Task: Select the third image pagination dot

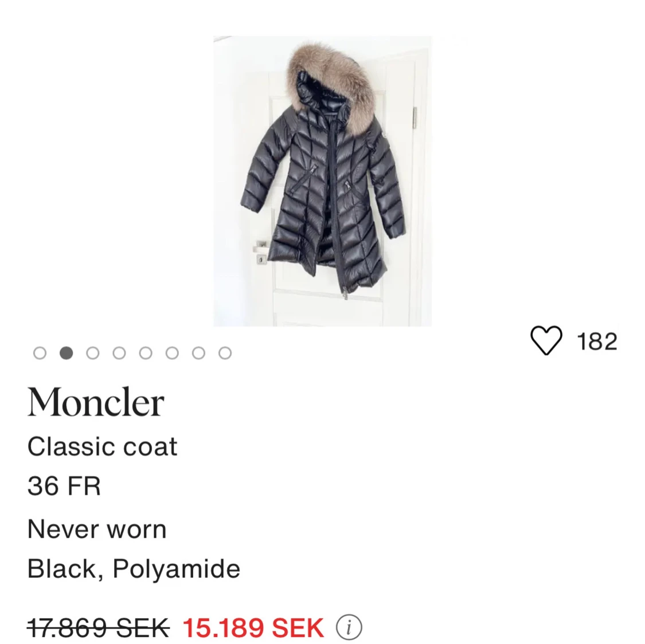Action: [92, 353]
